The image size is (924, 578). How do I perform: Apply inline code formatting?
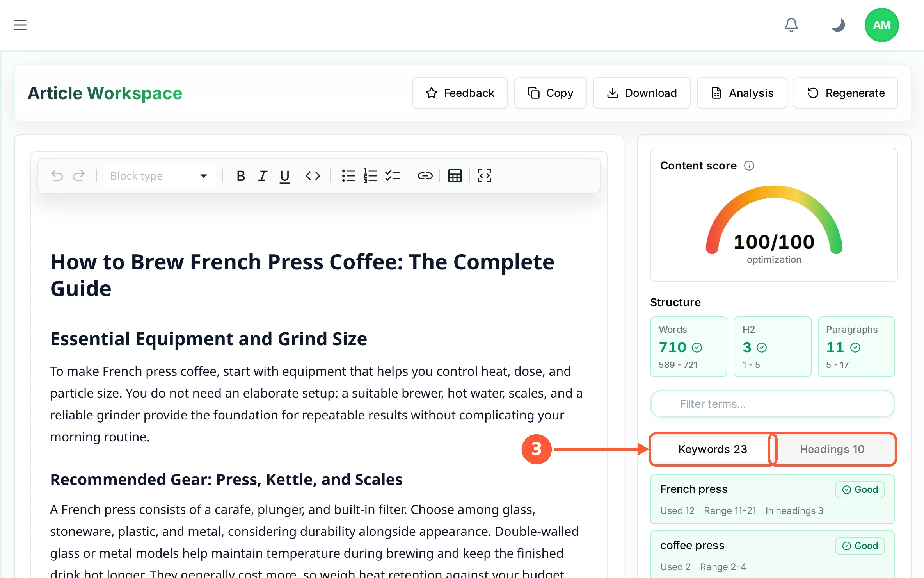point(313,176)
